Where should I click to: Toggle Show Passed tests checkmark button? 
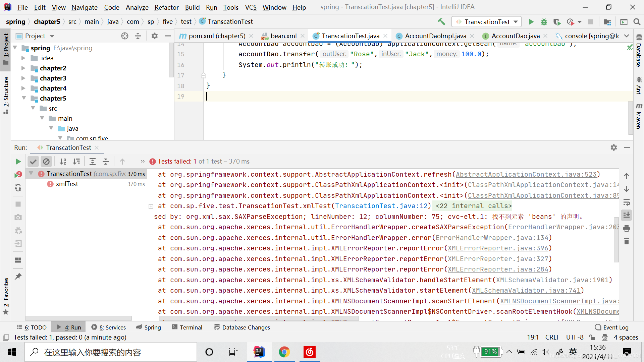click(x=33, y=162)
